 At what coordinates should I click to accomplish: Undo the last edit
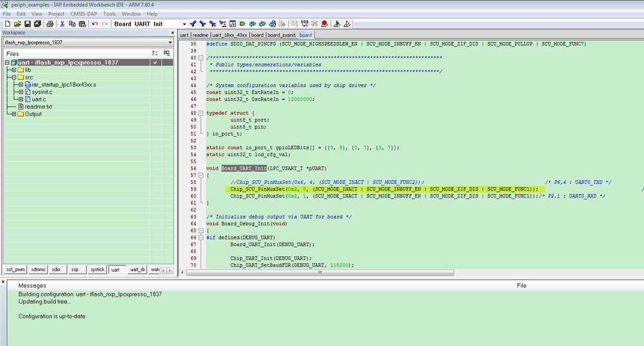coord(95,24)
